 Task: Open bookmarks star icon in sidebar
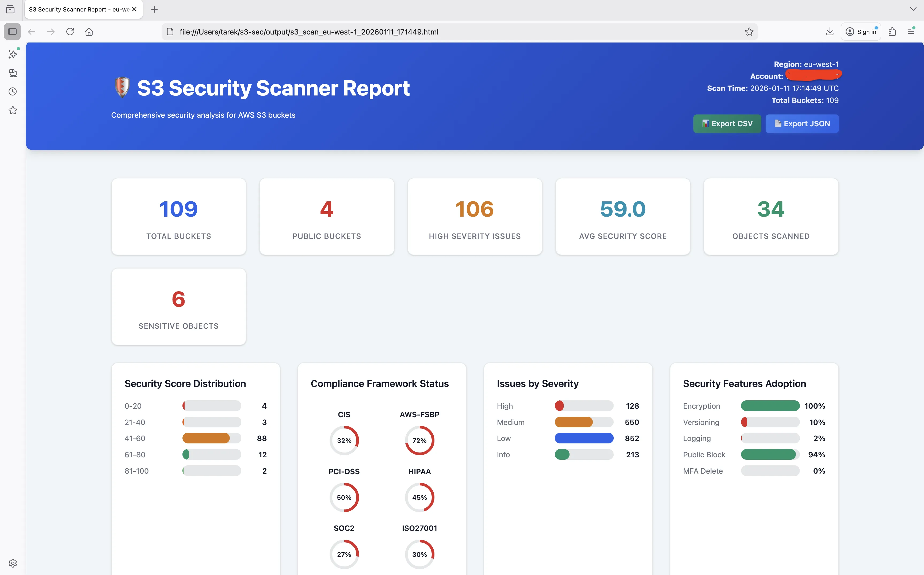point(13,110)
